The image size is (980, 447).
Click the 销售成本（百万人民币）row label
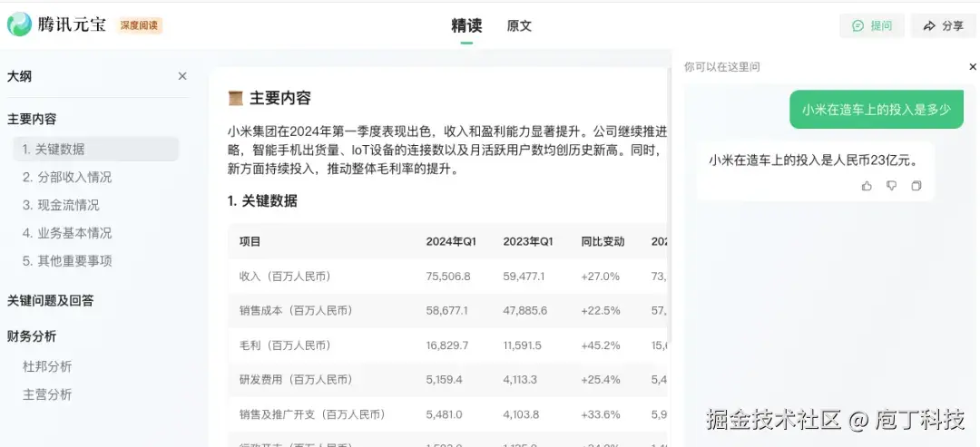[x=296, y=310]
